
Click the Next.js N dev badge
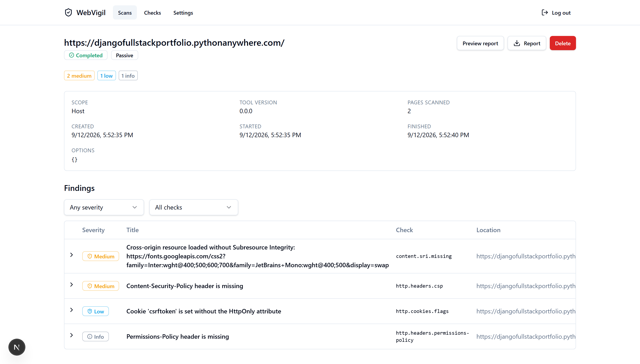(17, 347)
